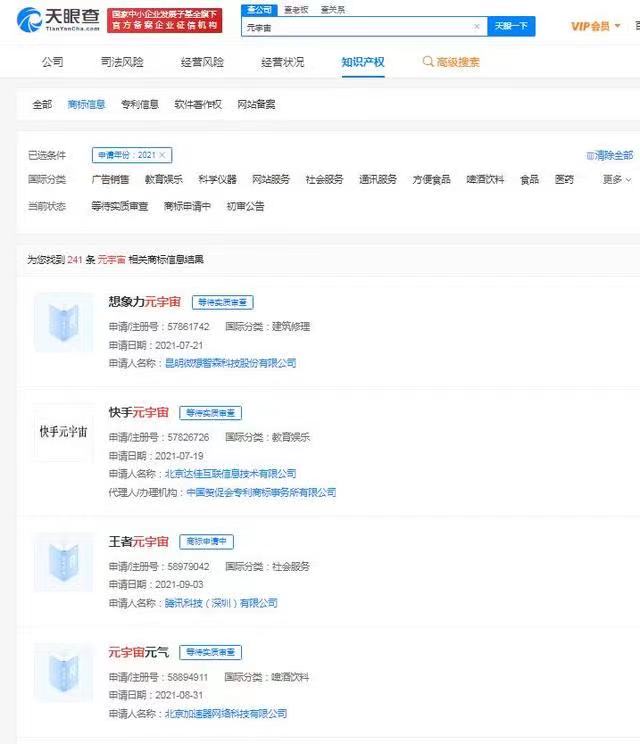Viewport: 640px width, 744px height.
Task: Click 商标申请中 badge beside 王者元宇宙
Action: pyautogui.click(x=206, y=542)
